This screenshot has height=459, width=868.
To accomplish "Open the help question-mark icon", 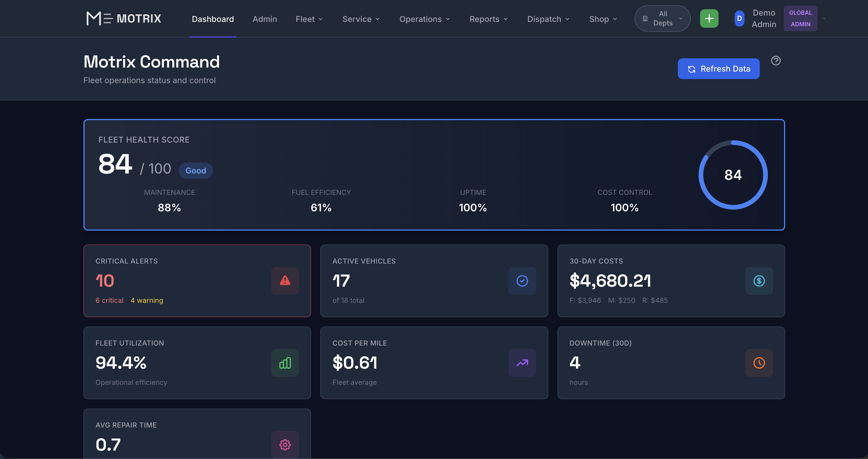I will click(776, 60).
